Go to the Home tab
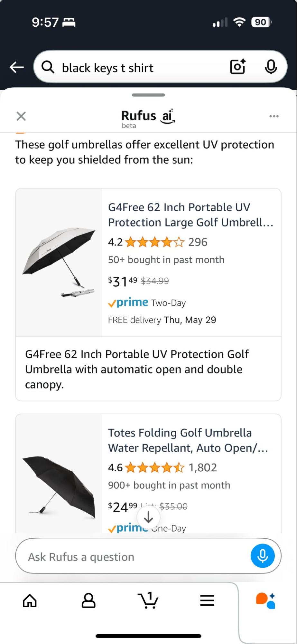The width and height of the screenshot is (297, 644). click(30, 601)
